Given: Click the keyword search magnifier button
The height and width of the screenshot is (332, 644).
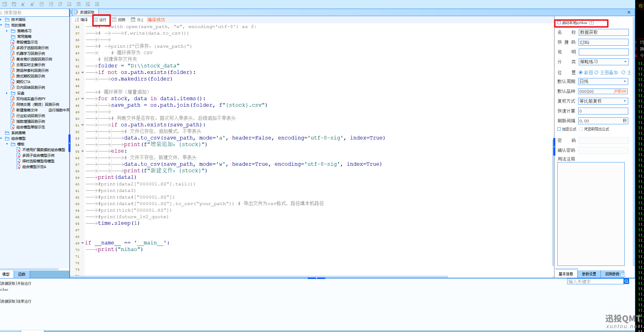Looking at the screenshot, I should pyautogui.click(x=626, y=281).
